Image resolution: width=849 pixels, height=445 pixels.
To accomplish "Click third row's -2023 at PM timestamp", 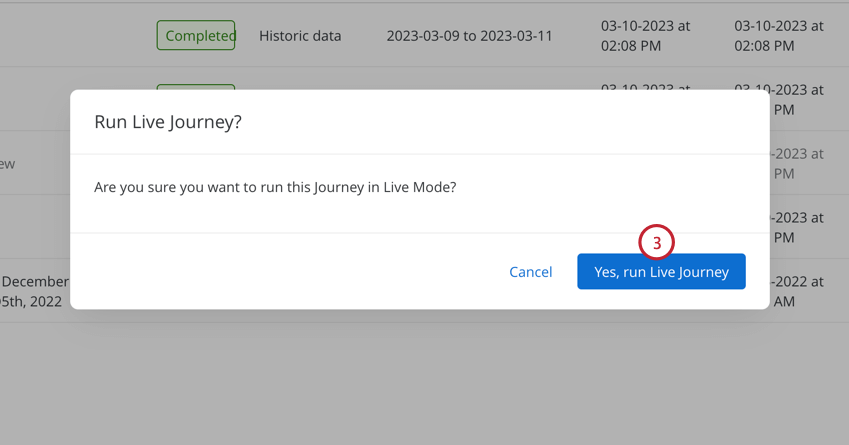I will [798, 163].
